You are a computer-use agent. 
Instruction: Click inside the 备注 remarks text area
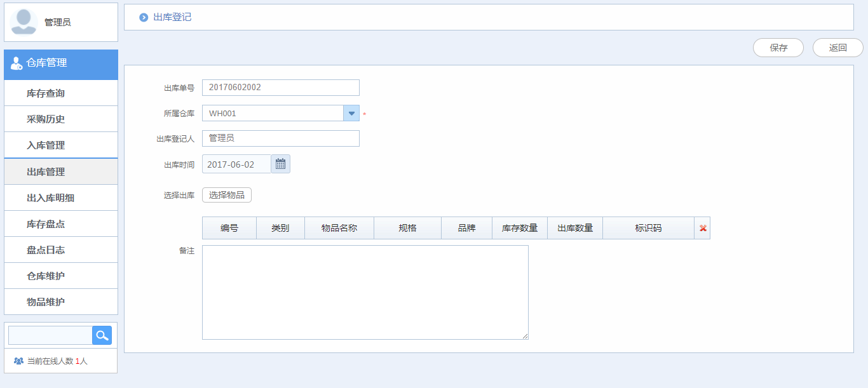(365, 292)
